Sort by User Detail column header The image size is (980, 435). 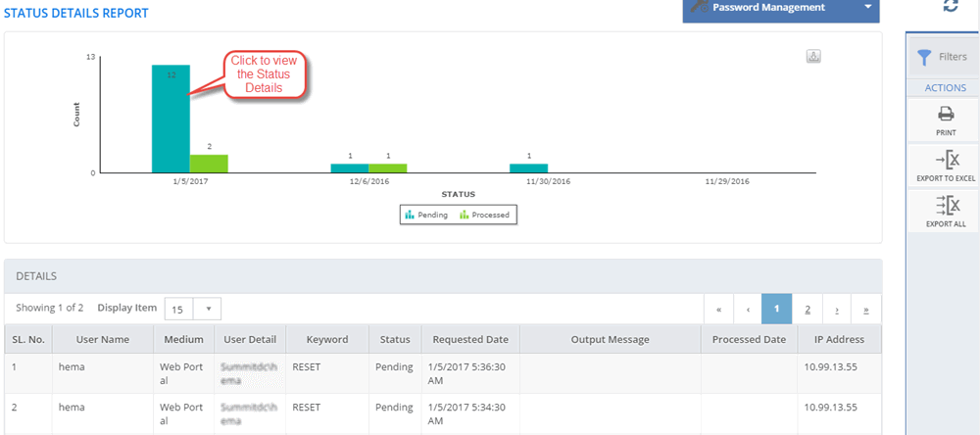tap(250, 339)
